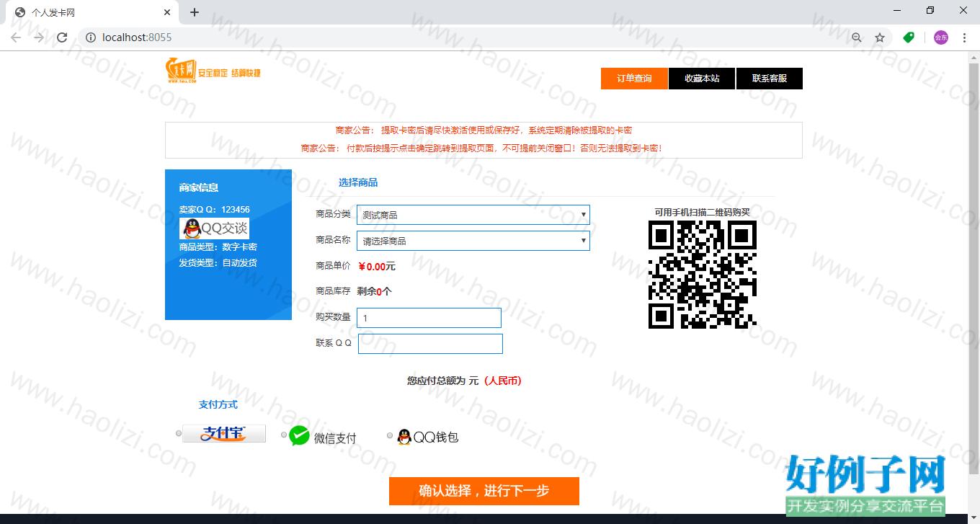This screenshot has width=980, height=524.
Task: Click the 联系QQ input field
Action: click(430, 344)
